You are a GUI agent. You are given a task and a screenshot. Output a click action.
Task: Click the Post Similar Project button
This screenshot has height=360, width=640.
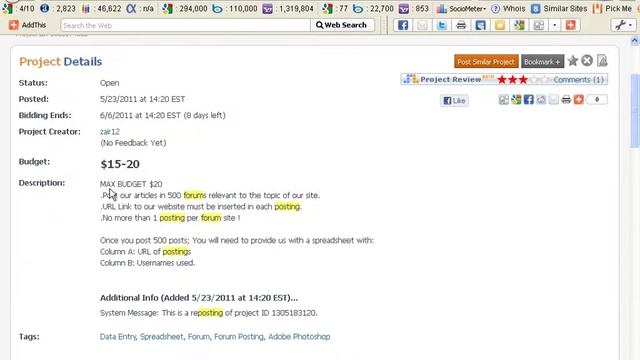[x=486, y=62]
